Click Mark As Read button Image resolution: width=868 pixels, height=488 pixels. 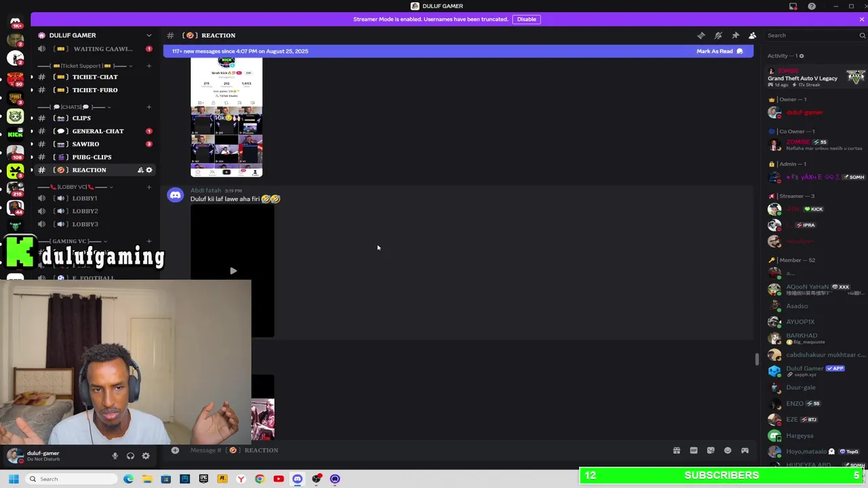[719, 51]
